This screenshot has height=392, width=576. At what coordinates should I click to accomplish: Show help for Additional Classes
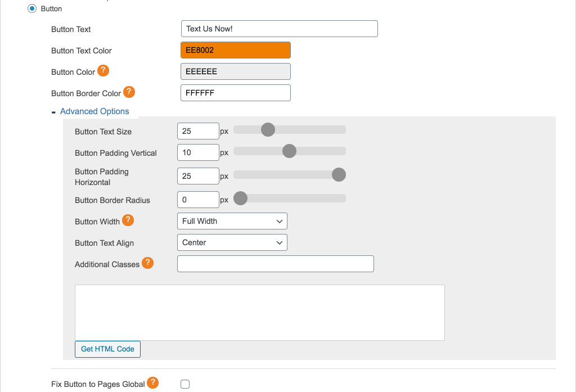pyautogui.click(x=147, y=263)
